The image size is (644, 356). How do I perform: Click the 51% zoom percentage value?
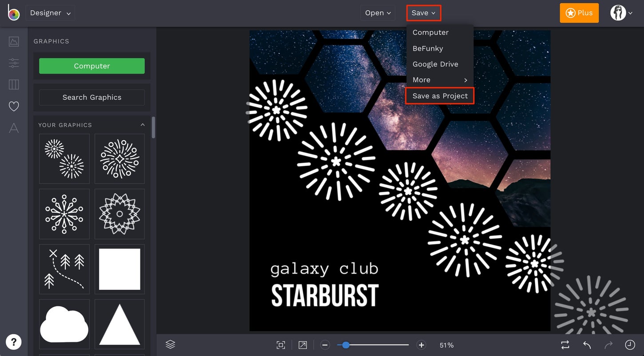tap(446, 345)
